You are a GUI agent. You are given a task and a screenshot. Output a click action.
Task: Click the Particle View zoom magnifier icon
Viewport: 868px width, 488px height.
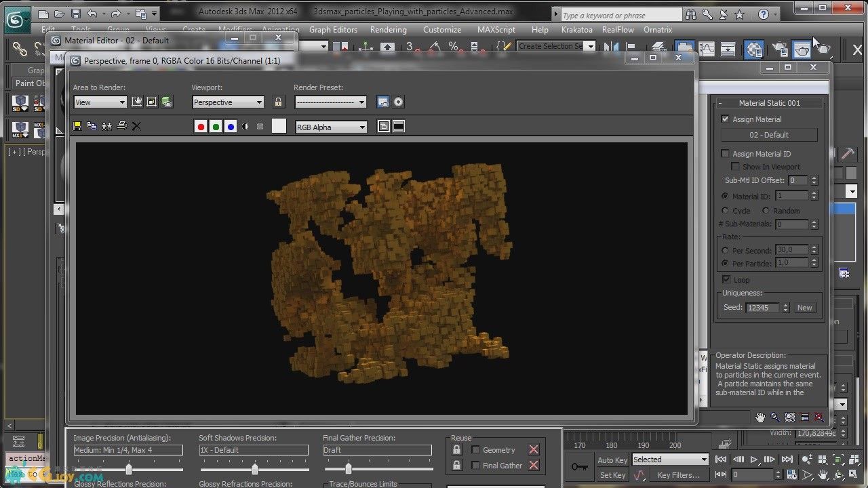tap(775, 417)
